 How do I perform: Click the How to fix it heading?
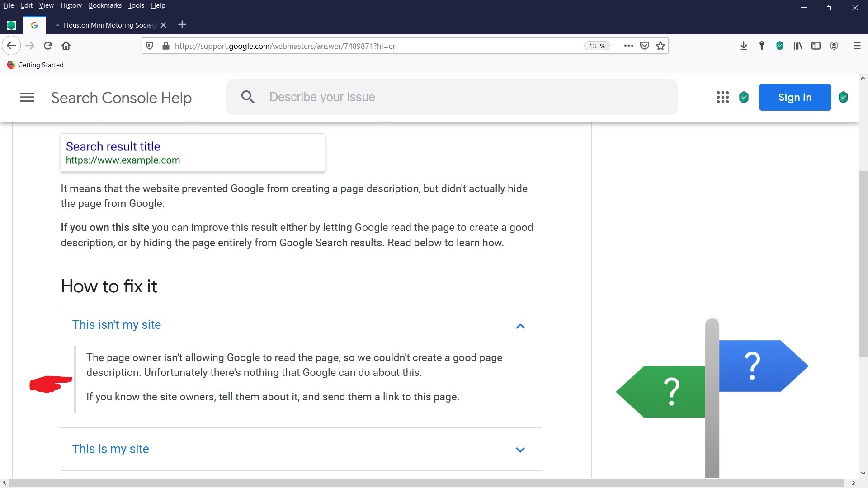click(109, 286)
